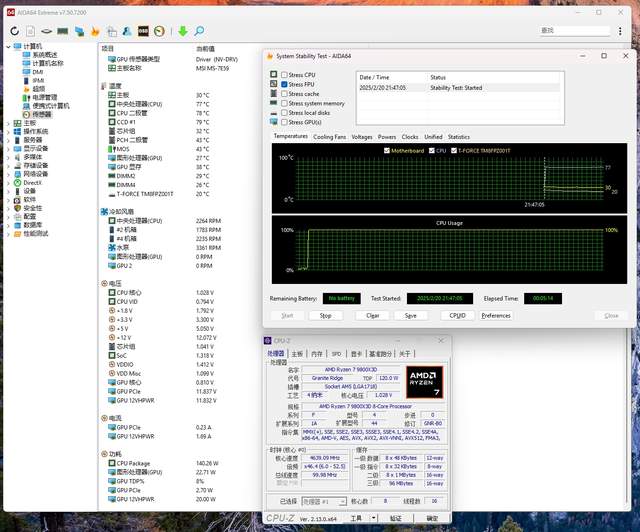Uncheck the Stress FPU checkbox
The image size is (640, 532).
[284, 84]
